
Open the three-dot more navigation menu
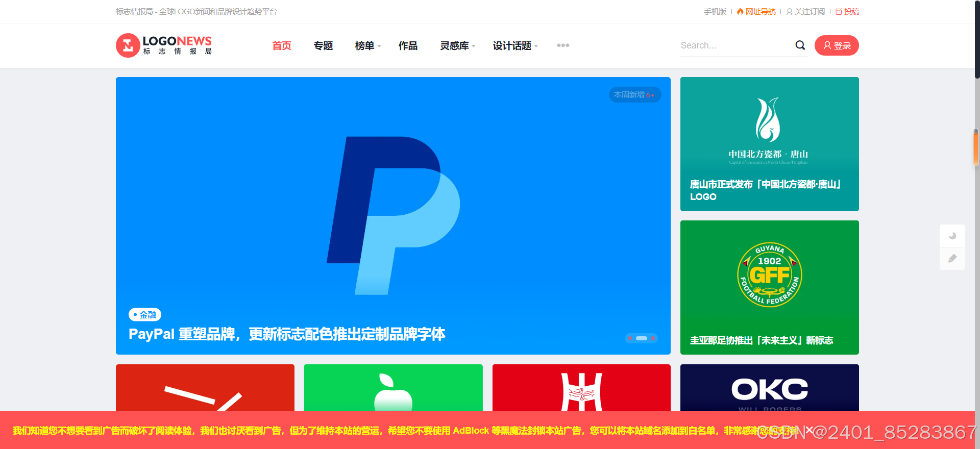coord(563,45)
